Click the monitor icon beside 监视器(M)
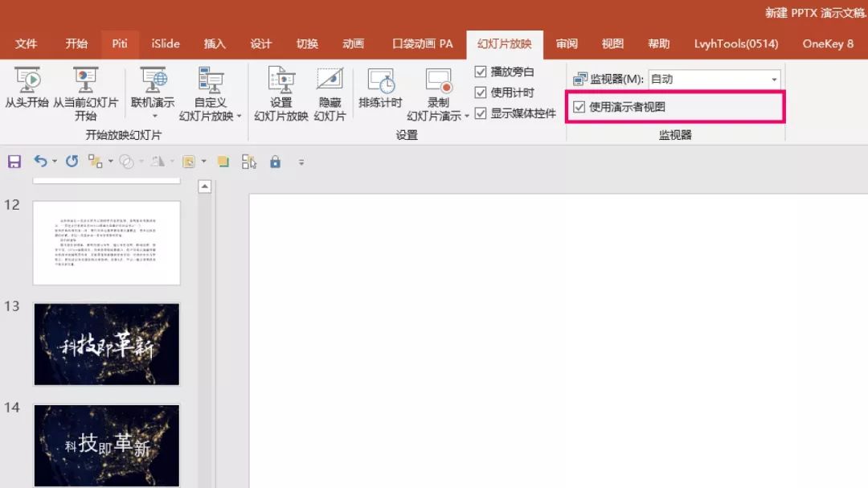868x488 pixels. pyautogui.click(x=580, y=80)
